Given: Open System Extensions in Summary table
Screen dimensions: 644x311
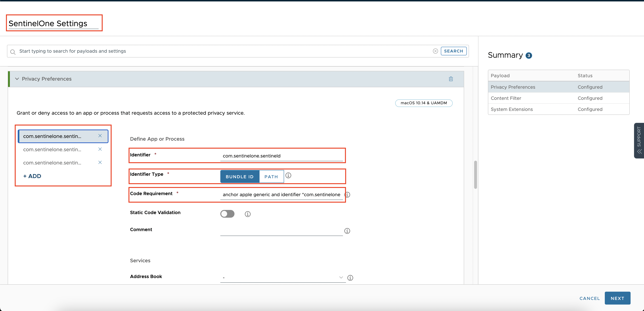Looking at the screenshot, I should (558, 109).
